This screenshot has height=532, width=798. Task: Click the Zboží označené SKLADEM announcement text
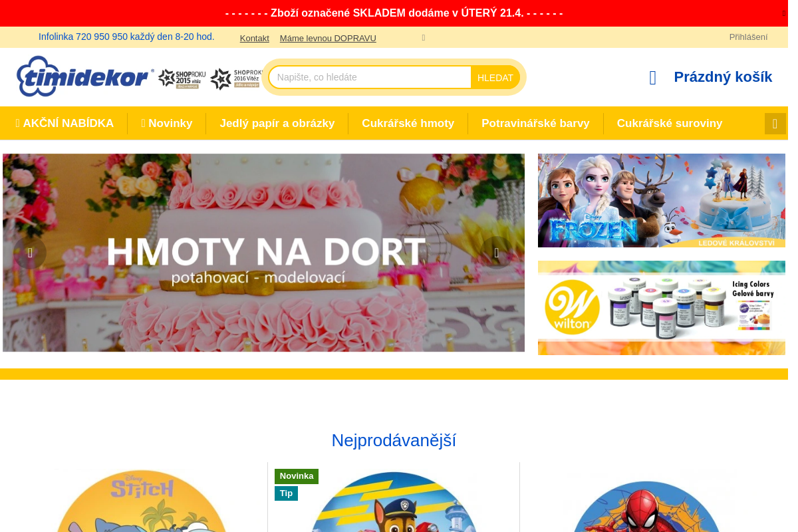[x=394, y=13]
